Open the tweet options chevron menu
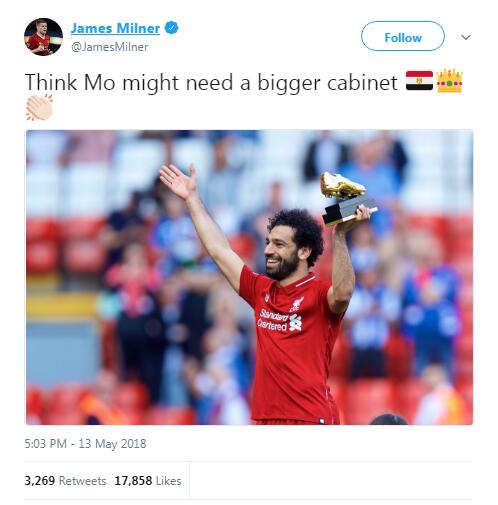 tap(466, 37)
